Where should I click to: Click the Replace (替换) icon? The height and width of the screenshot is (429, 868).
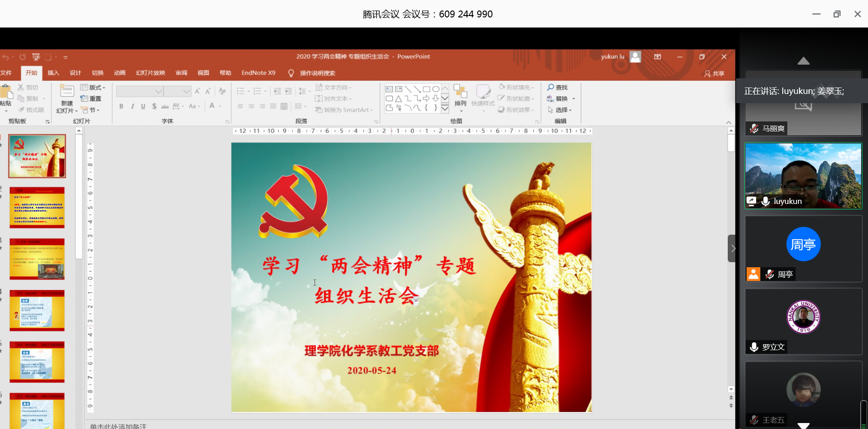click(x=550, y=99)
